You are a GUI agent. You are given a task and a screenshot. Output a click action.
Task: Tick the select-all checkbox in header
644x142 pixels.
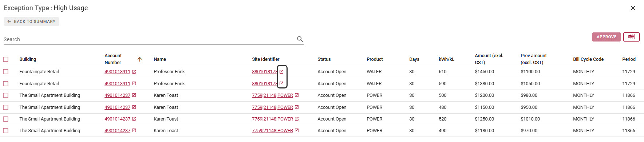pyautogui.click(x=6, y=59)
